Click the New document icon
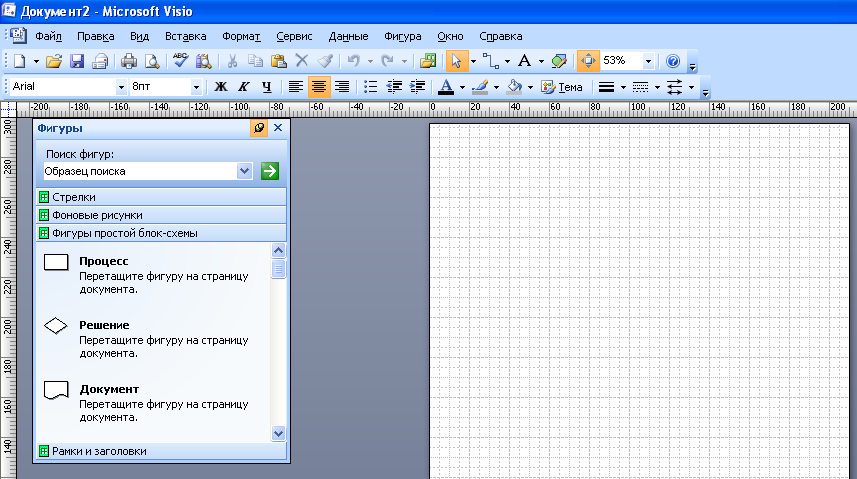The width and height of the screenshot is (857, 479). 20,61
